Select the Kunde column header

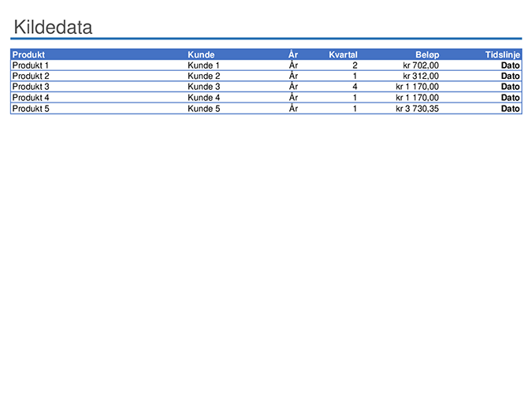[201, 54]
